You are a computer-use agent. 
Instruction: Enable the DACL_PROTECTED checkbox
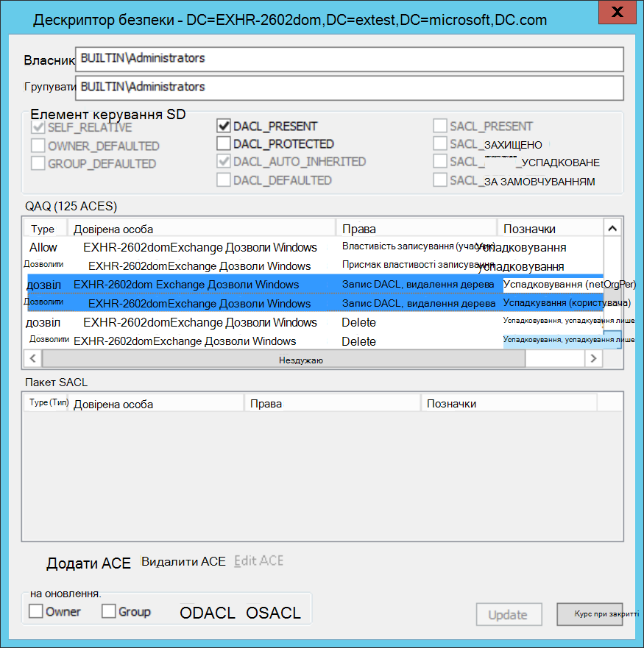pos(223,143)
